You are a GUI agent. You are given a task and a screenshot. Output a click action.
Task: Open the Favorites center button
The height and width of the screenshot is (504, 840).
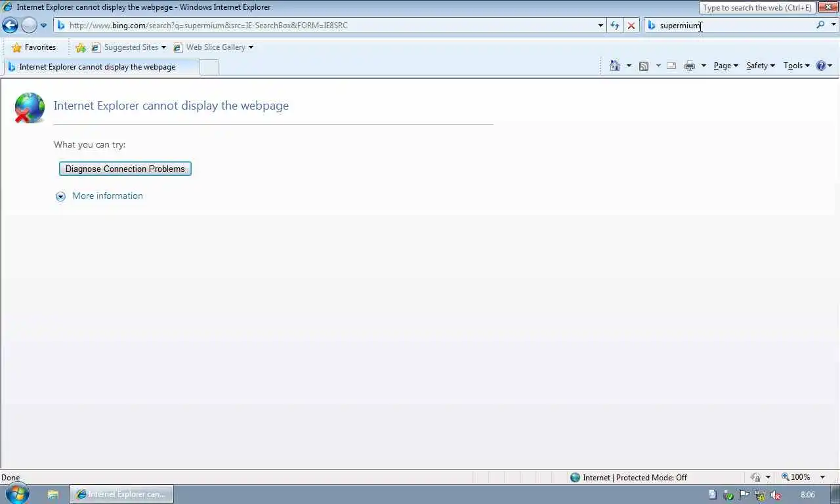[x=34, y=47]
